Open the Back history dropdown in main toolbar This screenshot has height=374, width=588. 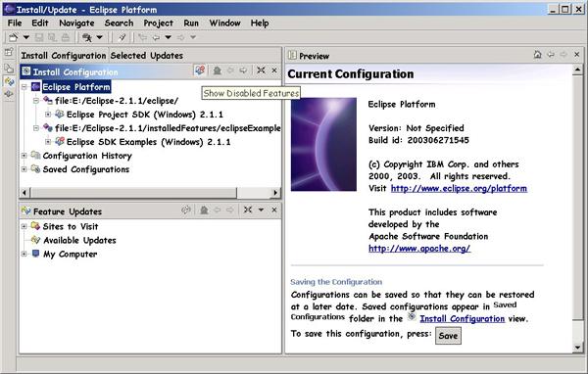pos(169,37)
